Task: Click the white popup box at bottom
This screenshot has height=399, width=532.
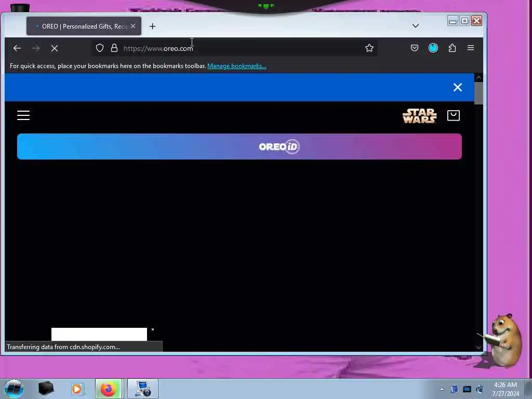Action: coord(99,334)
